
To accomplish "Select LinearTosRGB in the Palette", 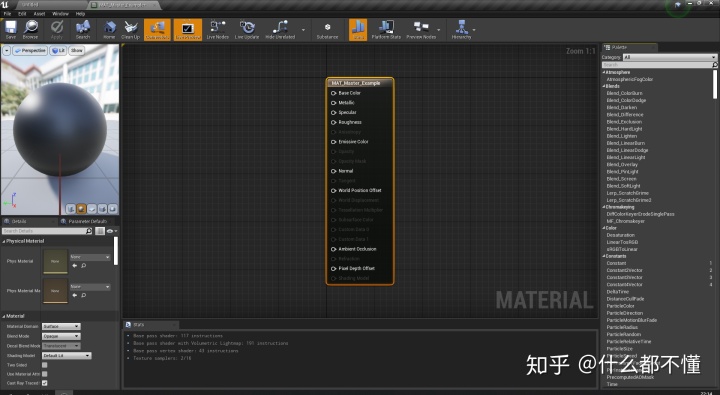I will (x=622, y=242).
